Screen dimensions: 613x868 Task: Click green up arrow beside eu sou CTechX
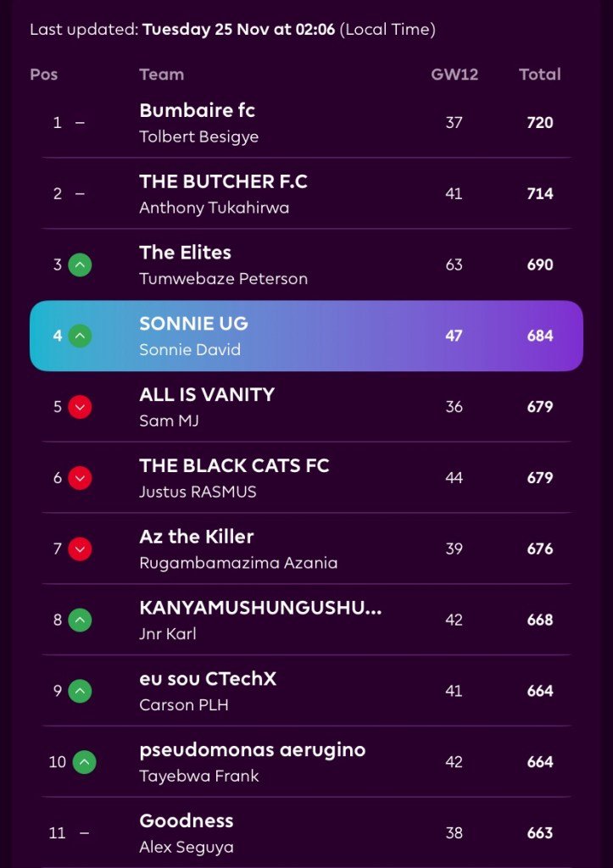point(80,692)
